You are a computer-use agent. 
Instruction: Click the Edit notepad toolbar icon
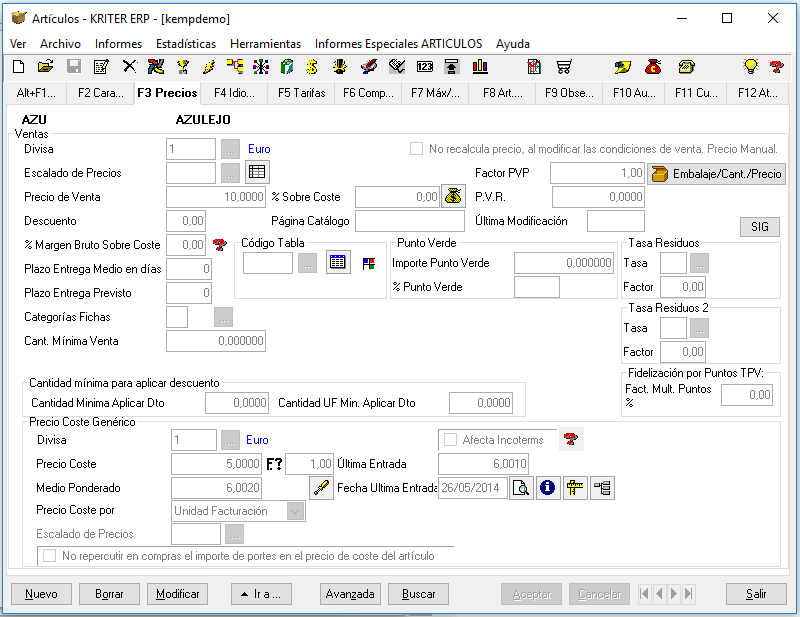tap(101, 67)
